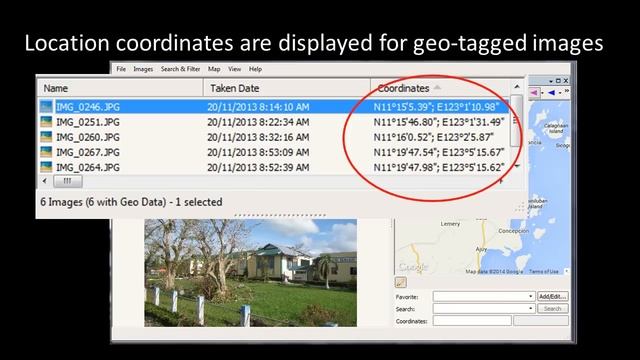Click the horizontal scrollbar thumb of file list

click(68, 181)
